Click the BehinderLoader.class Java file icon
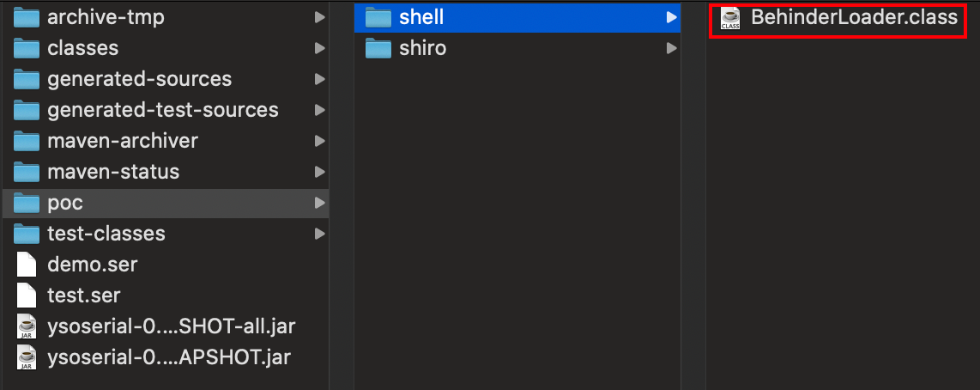980x390 pixels. coord(730,17)
